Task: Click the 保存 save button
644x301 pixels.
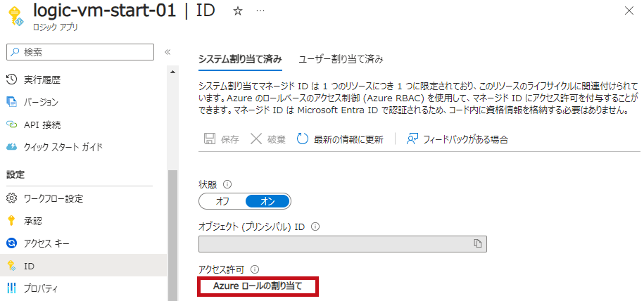Action: (222, 139)
